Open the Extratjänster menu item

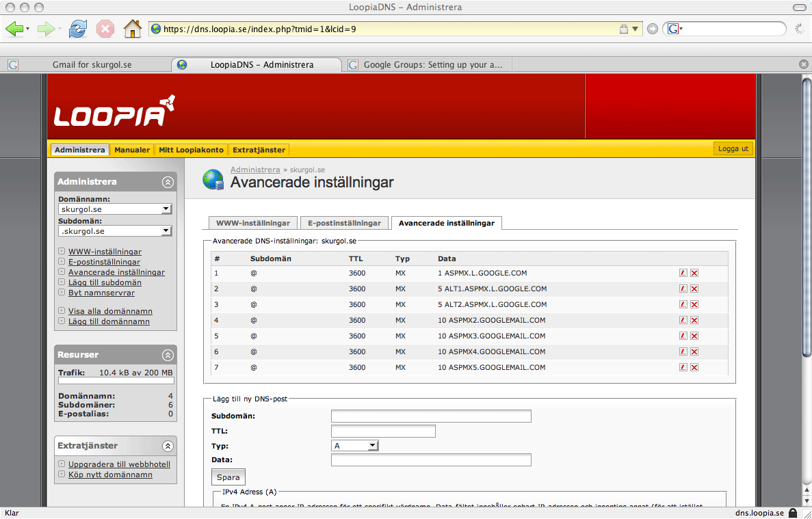point(259,150)
